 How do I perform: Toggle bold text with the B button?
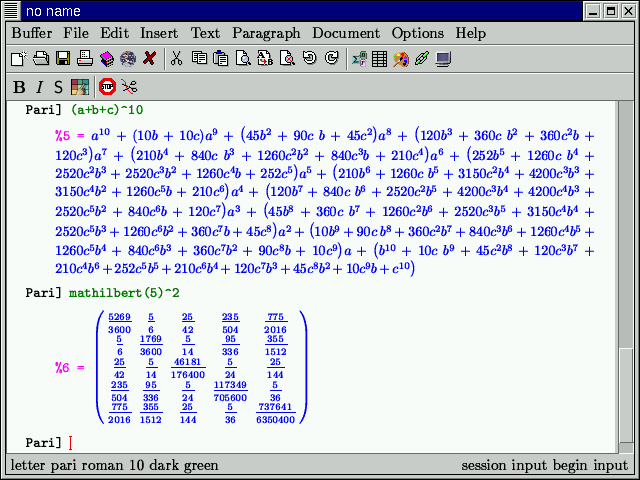pyautogui.click(x=19, y=87)
